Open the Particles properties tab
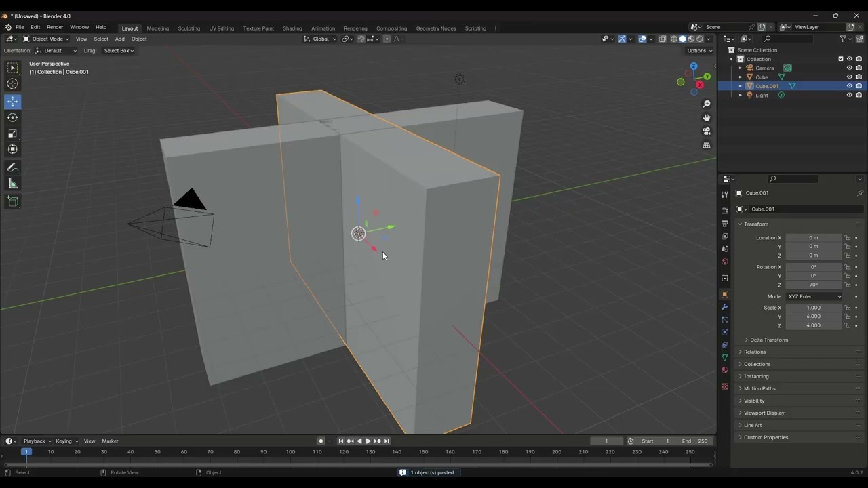The image size is (868, 488). click(x=724, y=319)
